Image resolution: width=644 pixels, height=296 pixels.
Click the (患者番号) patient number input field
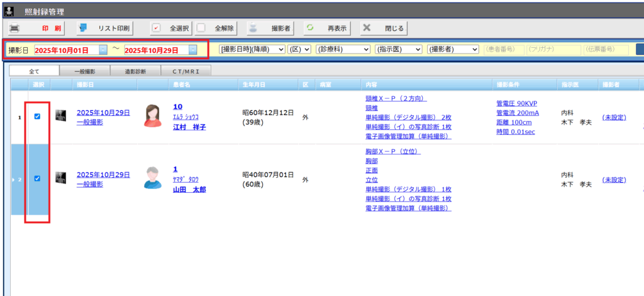tap(503, 49)
